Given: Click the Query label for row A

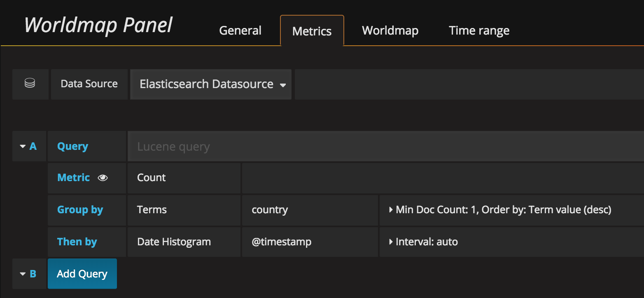Looking at the screenshot, I should click(72, 146).
